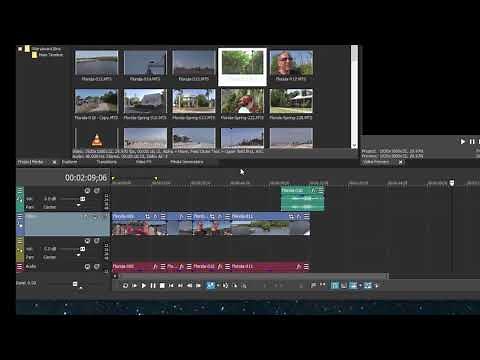Select the orange VLC cone media thumbnail
Image resolution: width=480 pixels, height=360 pixels.
pos(97,138)
